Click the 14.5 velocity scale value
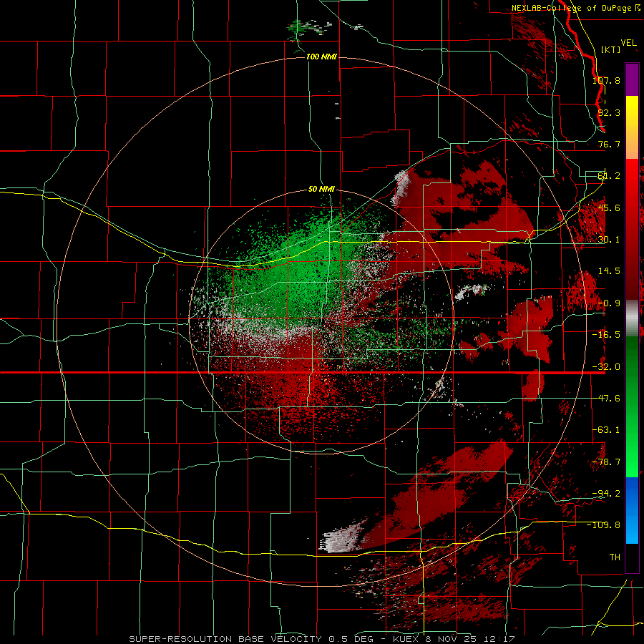 click(609, 271)
